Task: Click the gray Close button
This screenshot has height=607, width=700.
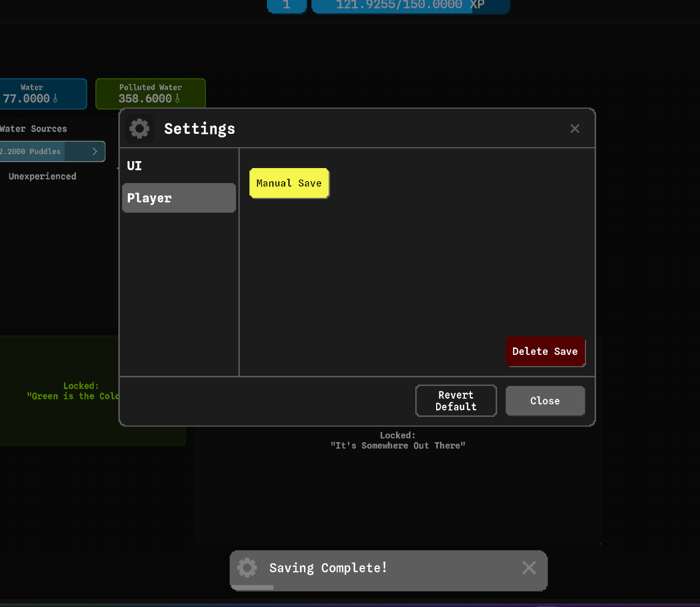Action: (x=545, y=401)
